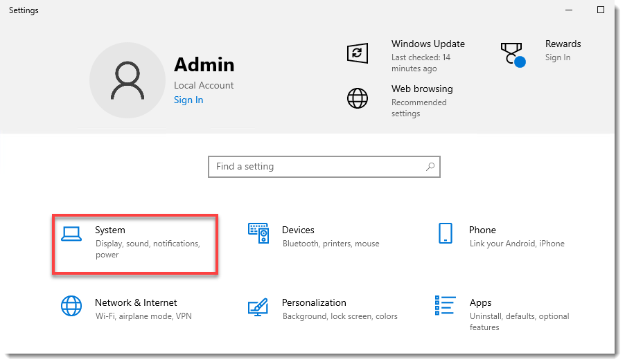Click the Admin user avatar picture
Screen dimensions: 625x364
click(x=127, y=80)
